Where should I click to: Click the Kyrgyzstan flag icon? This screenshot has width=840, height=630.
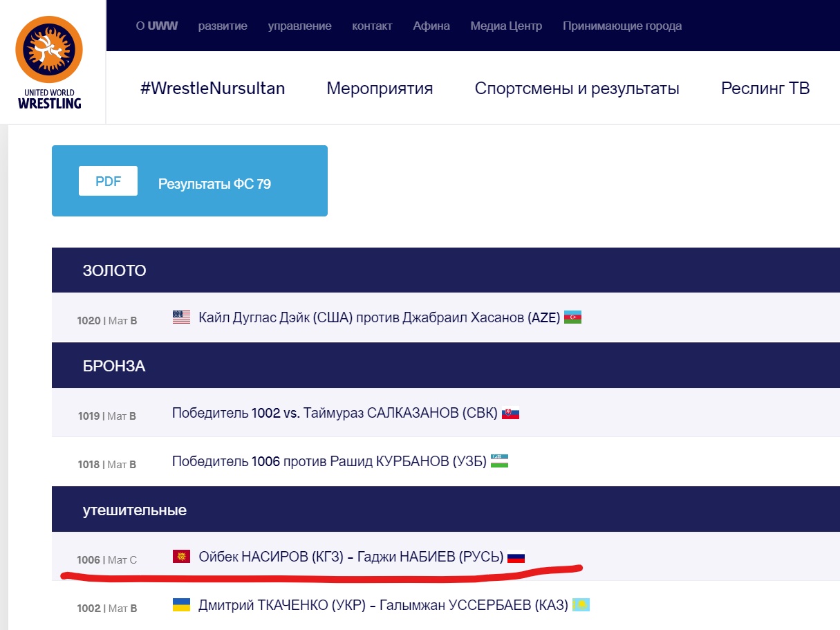coord(181,556)
